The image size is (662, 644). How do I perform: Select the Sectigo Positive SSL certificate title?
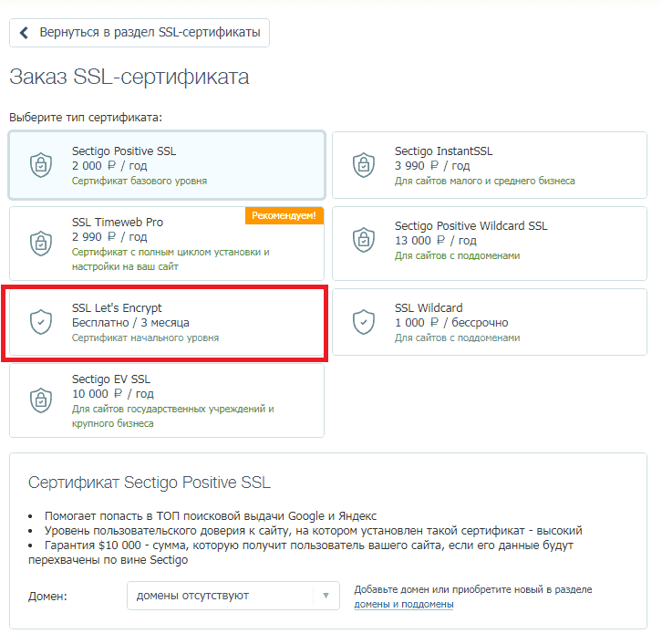tap(124, 151)
